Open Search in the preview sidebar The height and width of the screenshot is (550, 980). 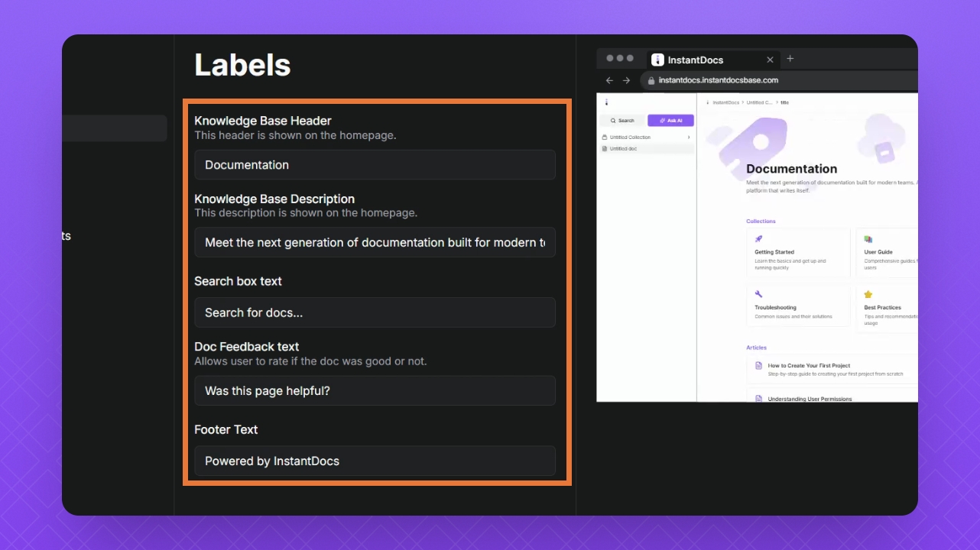pyautogui.click(x=622, y=121)
